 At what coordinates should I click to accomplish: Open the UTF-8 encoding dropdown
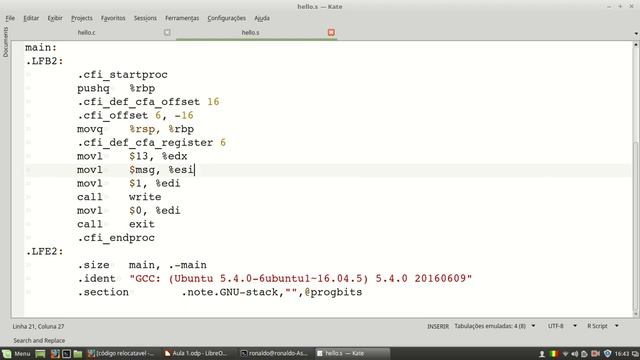(562, 326)
